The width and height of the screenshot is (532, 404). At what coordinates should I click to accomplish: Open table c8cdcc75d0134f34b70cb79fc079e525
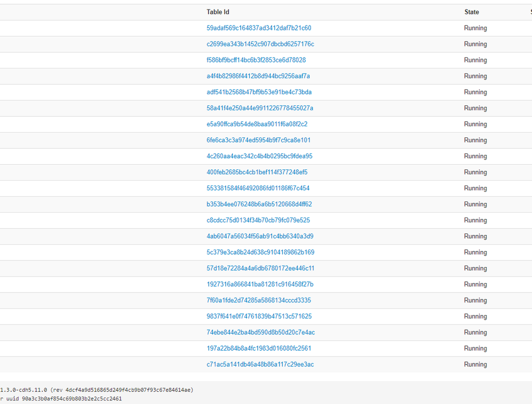pos(257,220)
